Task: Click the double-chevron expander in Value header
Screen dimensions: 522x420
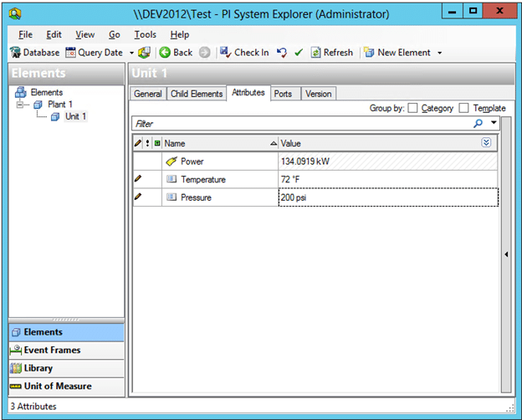Action: [486, 143]
